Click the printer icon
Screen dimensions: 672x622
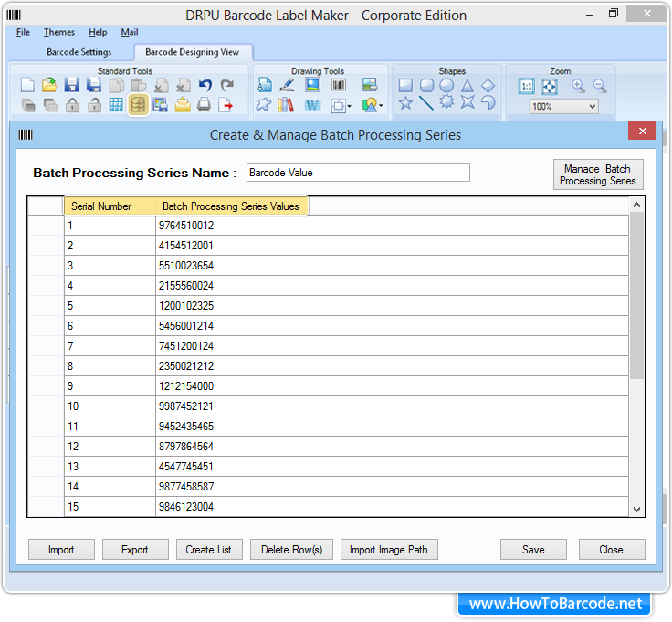[x=205, y=105]
